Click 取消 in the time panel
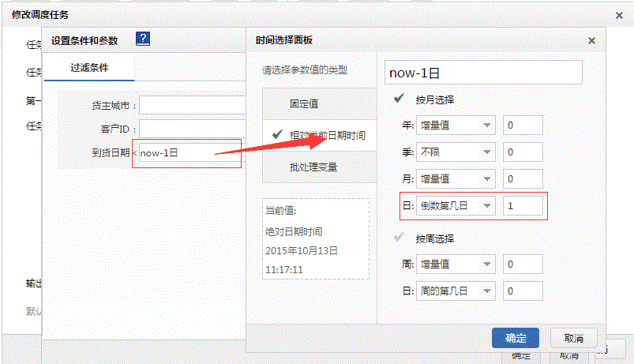This screenshot has width=634, height=364. click(573, 338)
